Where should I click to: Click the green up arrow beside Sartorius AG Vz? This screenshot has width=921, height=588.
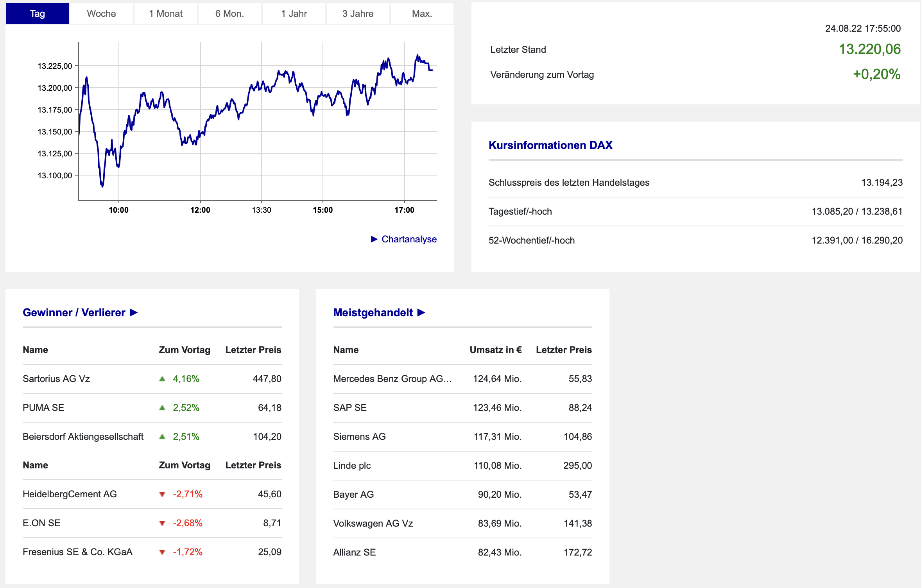[x=162, y=379]
